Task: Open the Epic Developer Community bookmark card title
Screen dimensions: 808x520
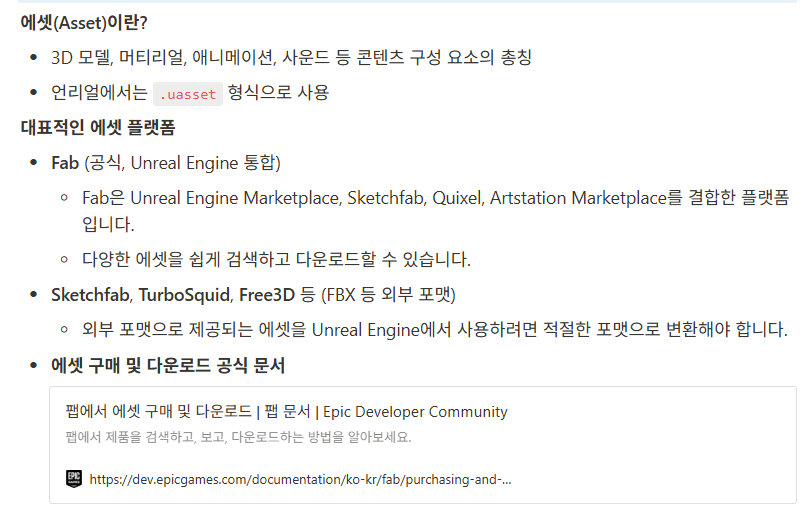Action: [286, 411]
